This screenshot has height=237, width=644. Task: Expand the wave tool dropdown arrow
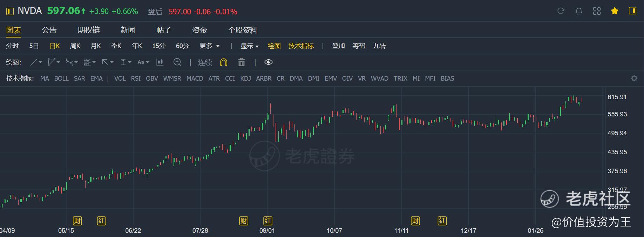tap(76, 62)
